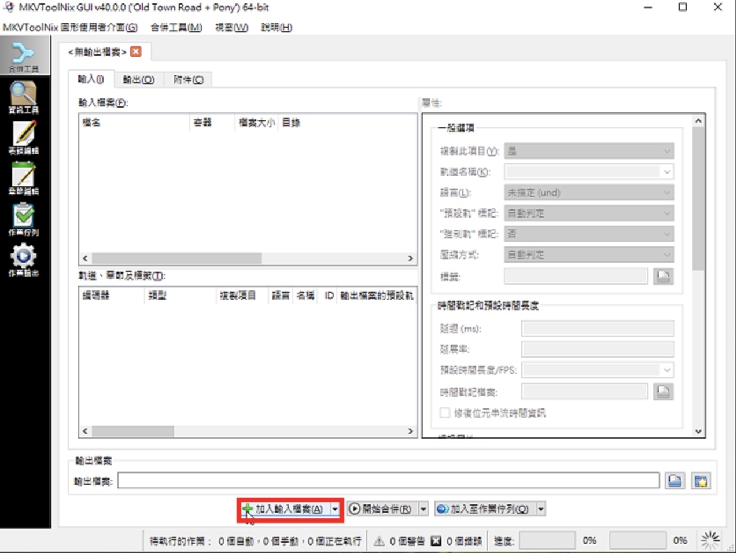737x560 pixels.
Task: Open the 軌道名稱(K) combo box
Action: (x=589, y=172)
